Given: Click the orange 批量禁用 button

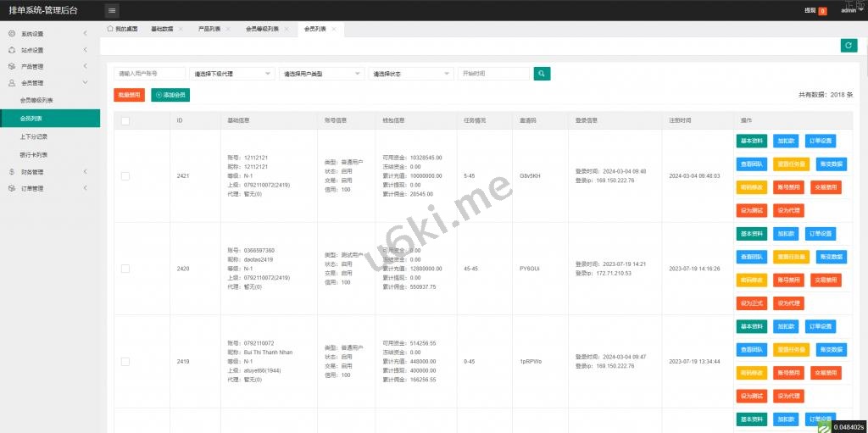Looking at the screenshot, I should (x=129, y=95).
